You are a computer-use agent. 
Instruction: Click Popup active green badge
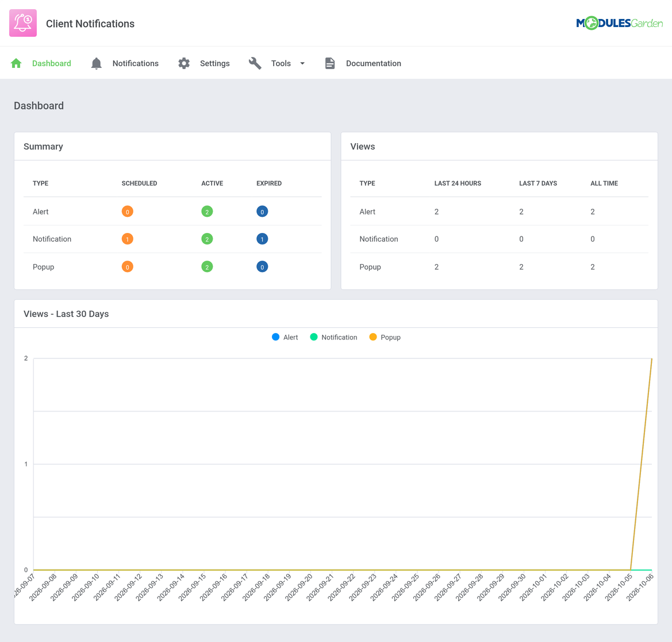pyautogui.click(x=207, y=267)
